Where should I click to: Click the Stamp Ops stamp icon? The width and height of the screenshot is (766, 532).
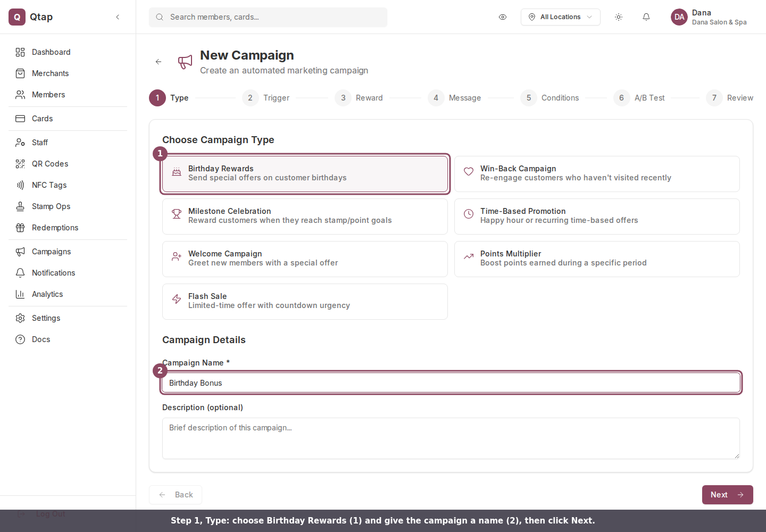pos(20,206)
